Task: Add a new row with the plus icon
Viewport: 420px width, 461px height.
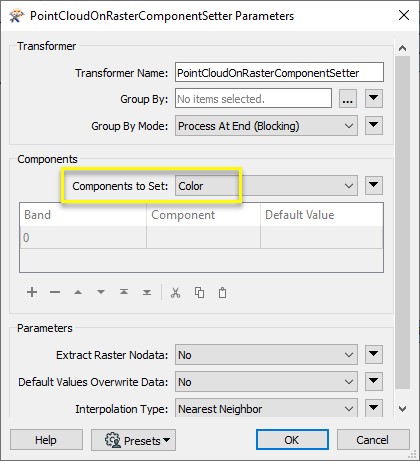Action: 32,292
